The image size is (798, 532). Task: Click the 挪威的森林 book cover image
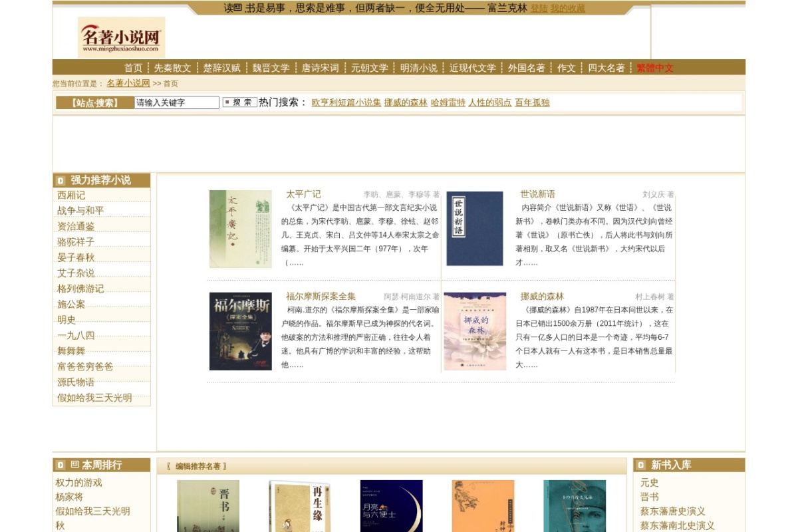point(475,331)
